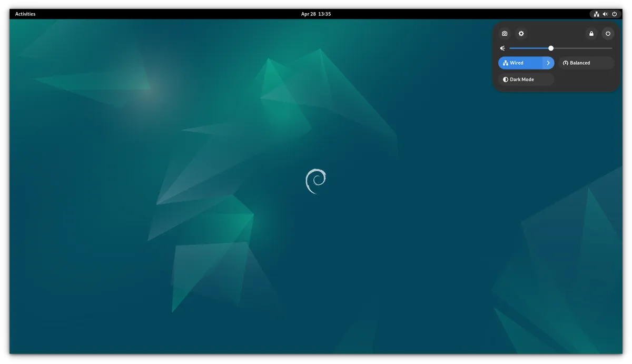Expand Wired options via the chevron arrow
632x364 pixels.
click(x=548, y=63)
